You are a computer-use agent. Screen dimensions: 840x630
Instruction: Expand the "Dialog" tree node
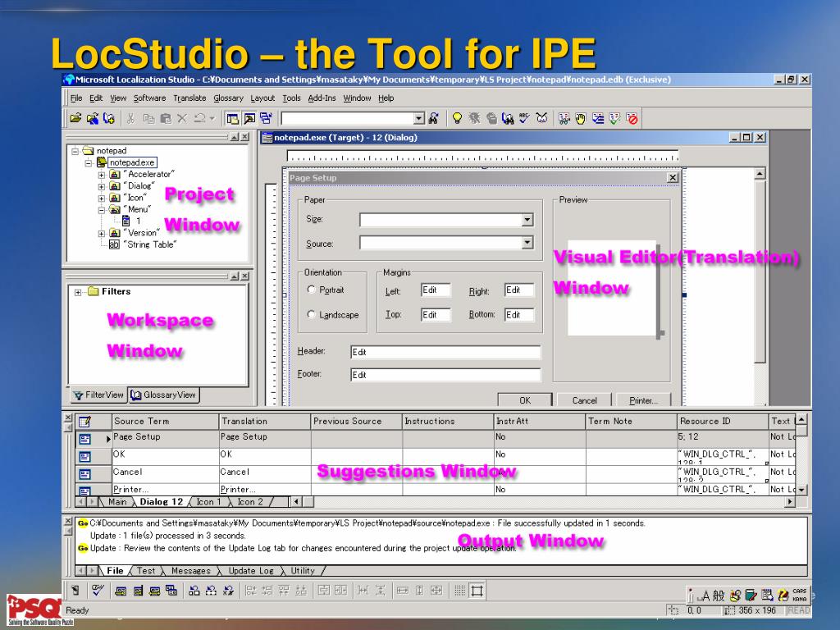coord(101,186)
